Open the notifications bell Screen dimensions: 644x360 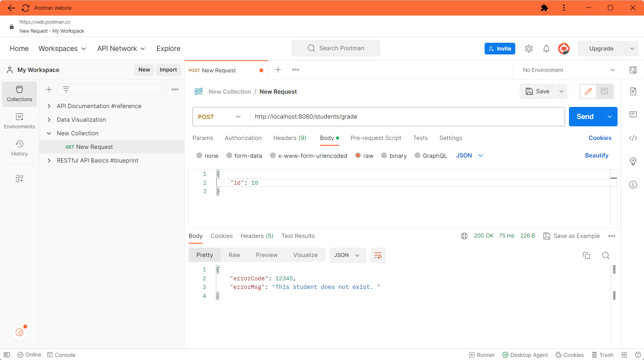[546, 49]
